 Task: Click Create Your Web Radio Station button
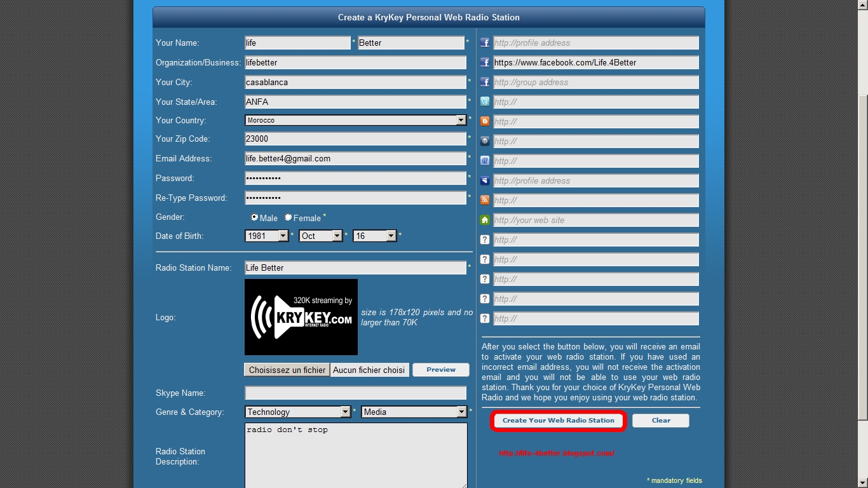pos(558,420)
